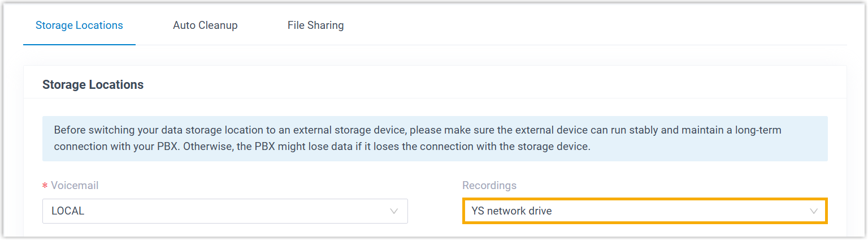Click the red required asterisk by Voicemail

coord(45,186)
